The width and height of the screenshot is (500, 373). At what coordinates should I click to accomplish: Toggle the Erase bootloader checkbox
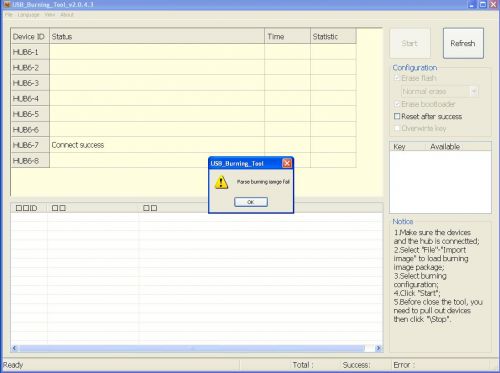click(397, 104)
